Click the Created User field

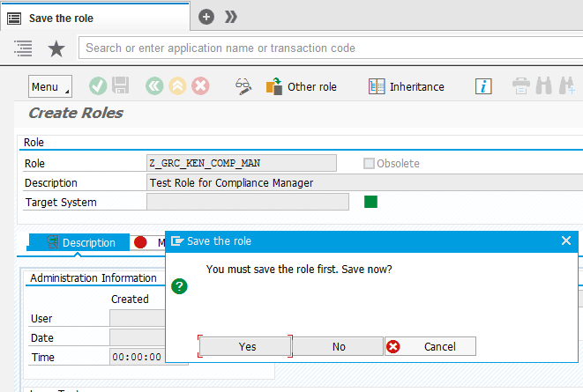pos(138,318)
